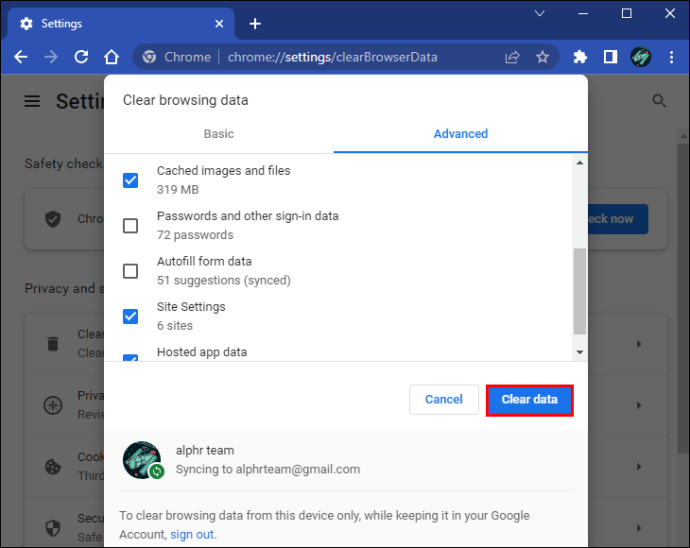Image resolution: width=690 pixels, height=548 pixels.
Task: Select the Advanced tab
Action: click(x=461, y=134)
